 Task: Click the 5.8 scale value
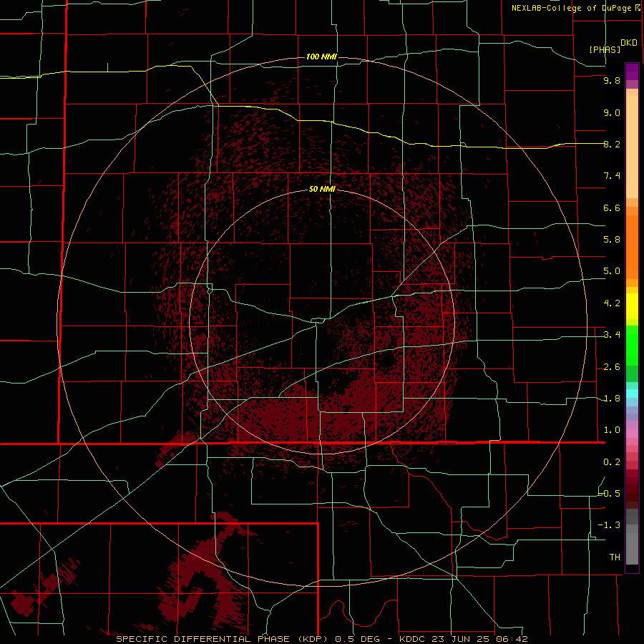(612, 240)
